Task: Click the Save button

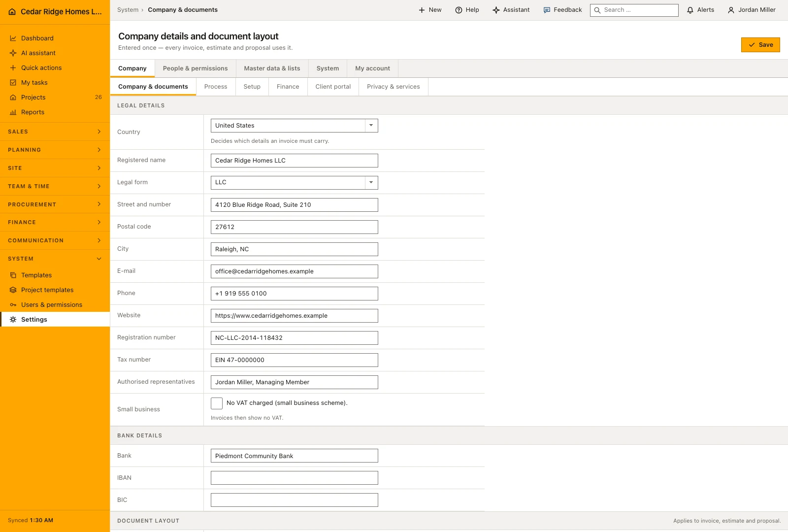Action: pyautogui.click(x=760, y=45)
